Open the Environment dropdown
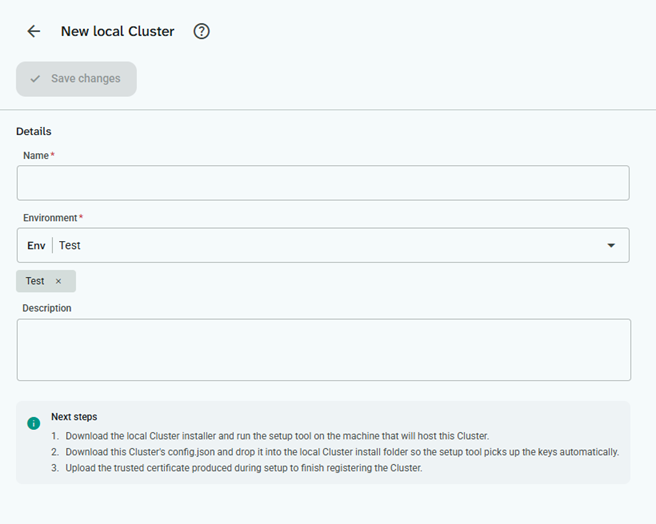Viewport: 656px width, 524px height. coord(323,245)
